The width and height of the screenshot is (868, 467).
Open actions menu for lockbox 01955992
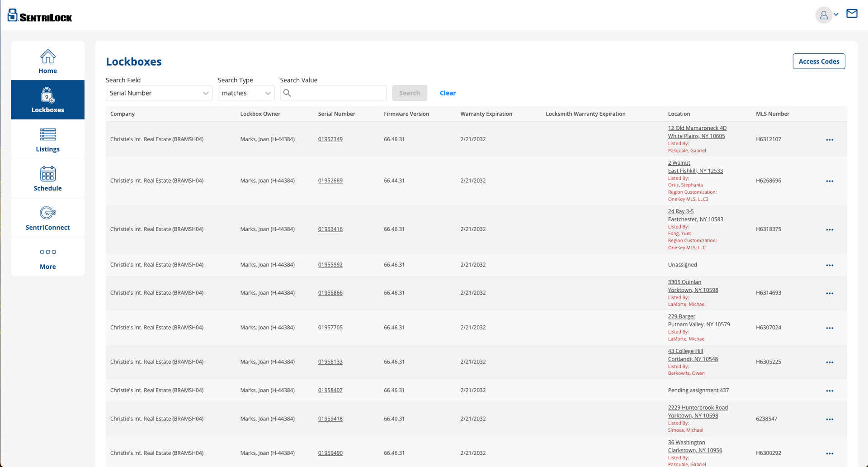coord(829,265)
